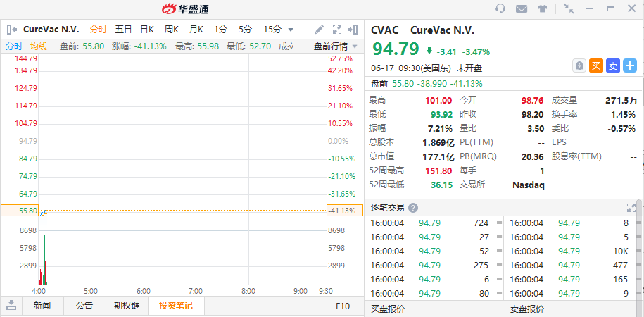Select the 1分 one-minute chart
644x317 pixels.
(x=220, y=30)
